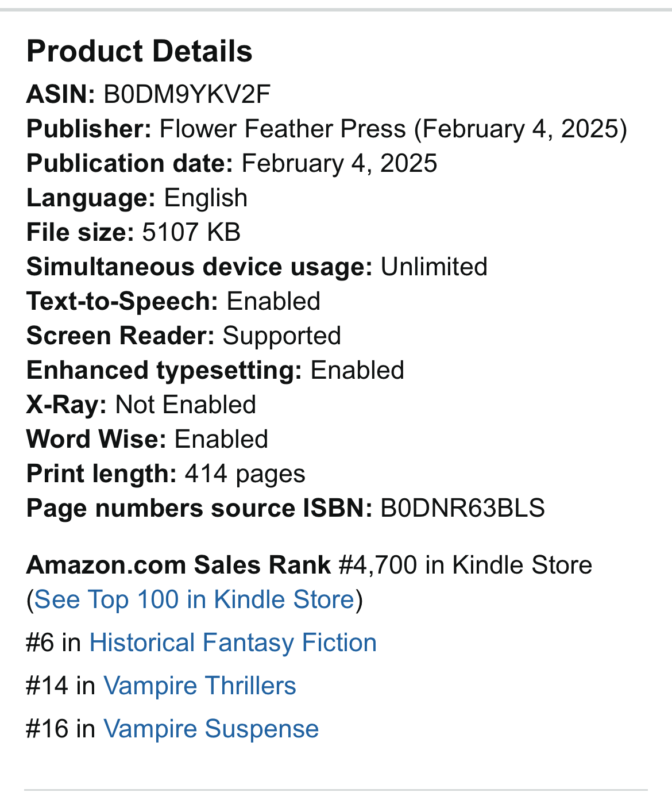Click the Print length 414 pages value
The width and height of the screenshot is (672, 796).
coord(245,474)
